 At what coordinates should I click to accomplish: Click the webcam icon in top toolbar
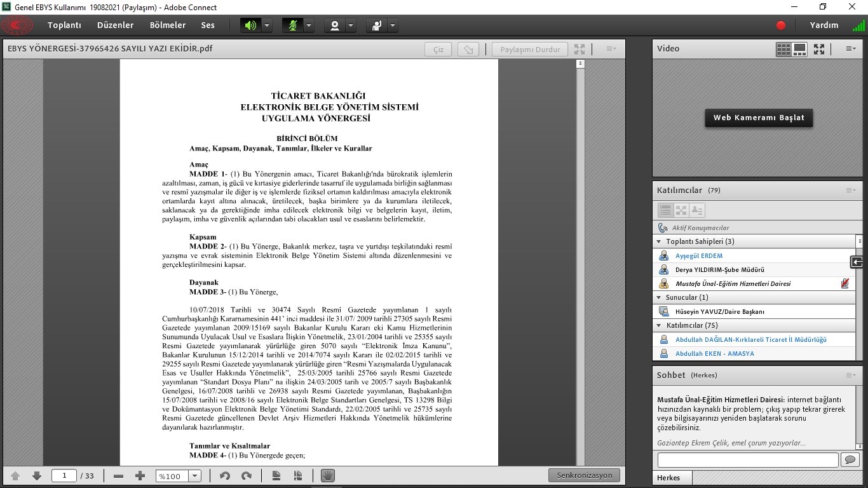(334, 25)
